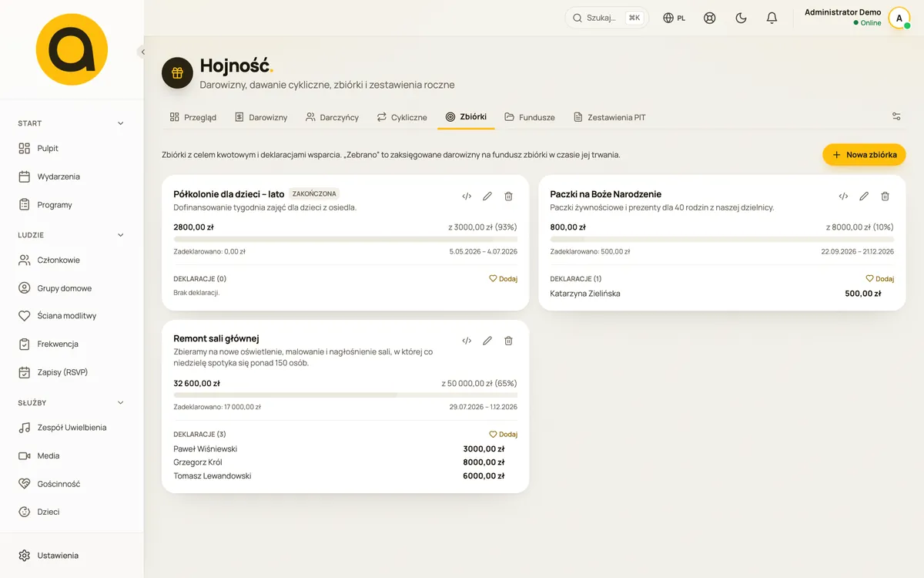Create a new campaign with Nowa zbiórka
Screen dimensions: 924x578
864,155
